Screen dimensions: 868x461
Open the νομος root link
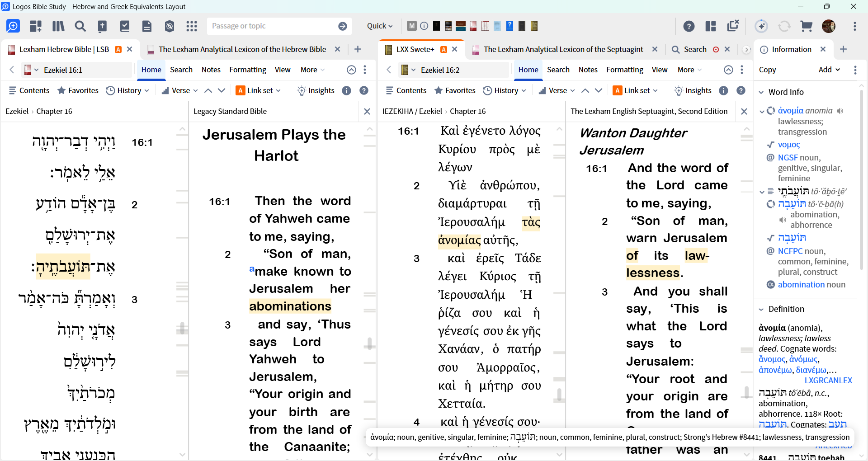point(789,145)
